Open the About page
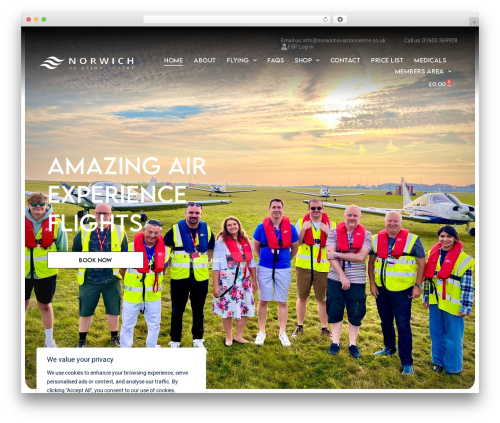 [205, 60]
